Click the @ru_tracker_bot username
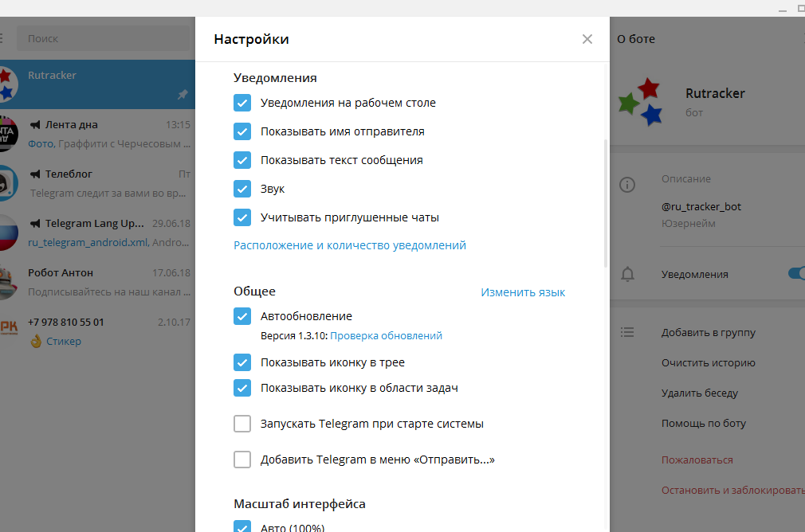Screen dimensions: 805x532 (701, 206)
